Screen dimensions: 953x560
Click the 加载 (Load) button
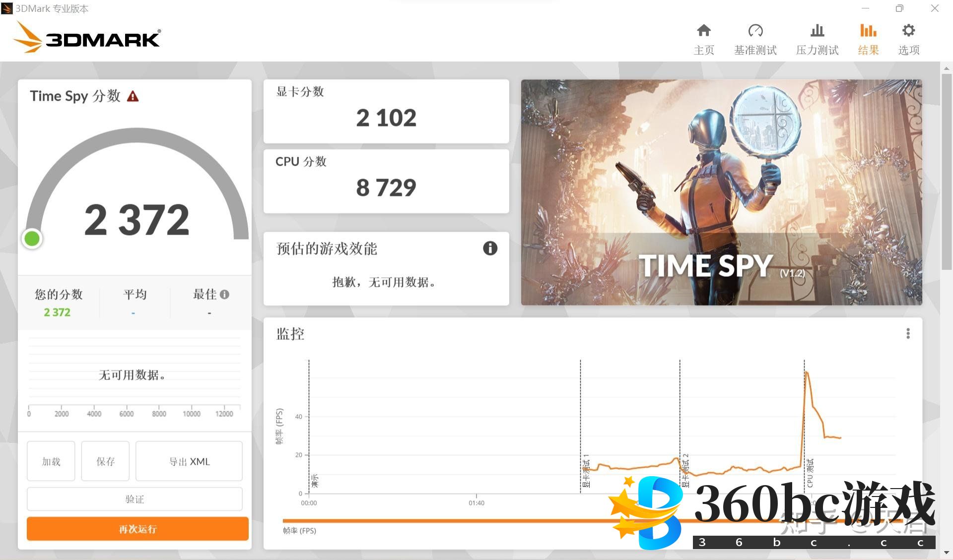click(51, 461)
